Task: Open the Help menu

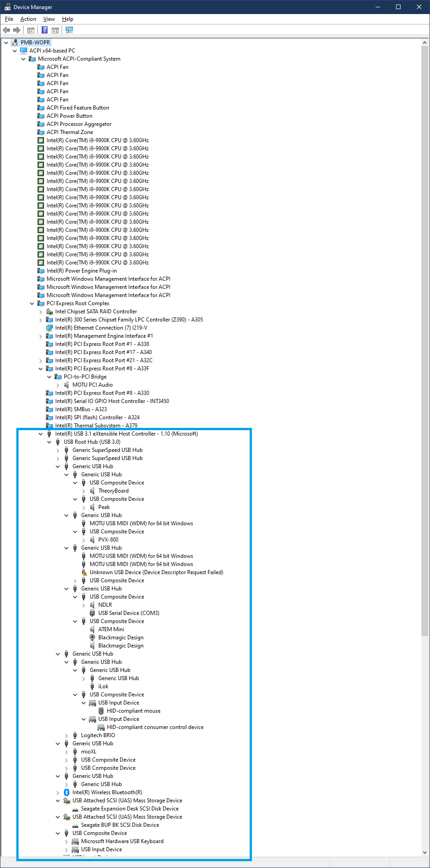Action: pos(68,19)
